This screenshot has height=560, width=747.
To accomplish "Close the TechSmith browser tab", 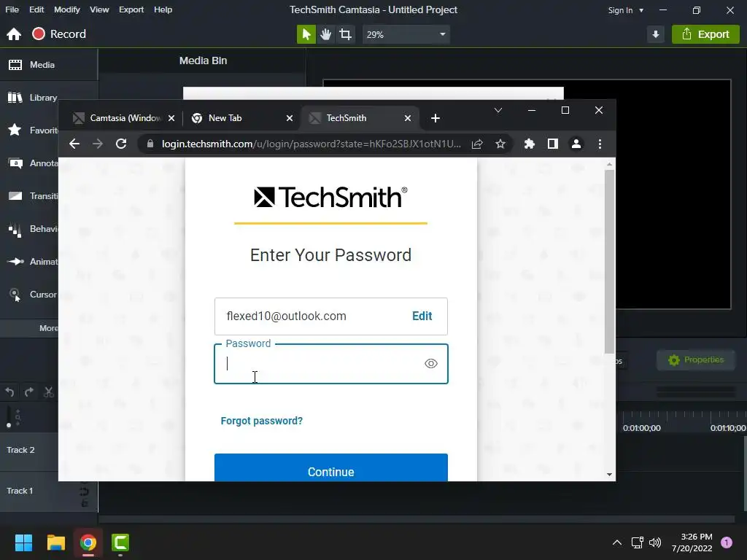I will (407, 118).
